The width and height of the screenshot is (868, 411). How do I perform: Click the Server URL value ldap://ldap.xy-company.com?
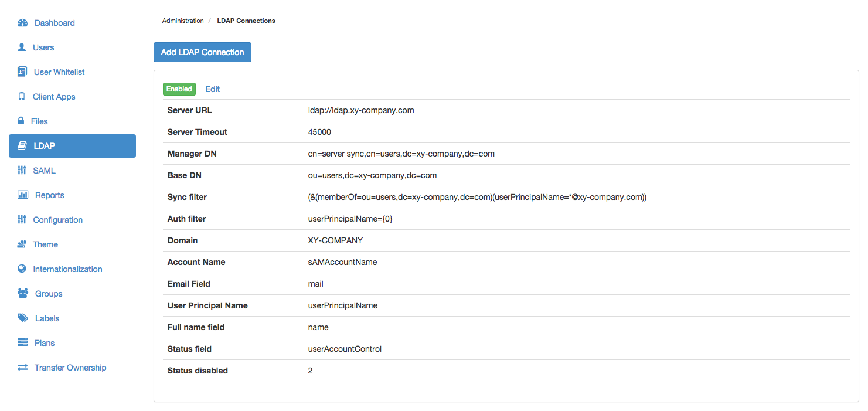click(361, 110)
